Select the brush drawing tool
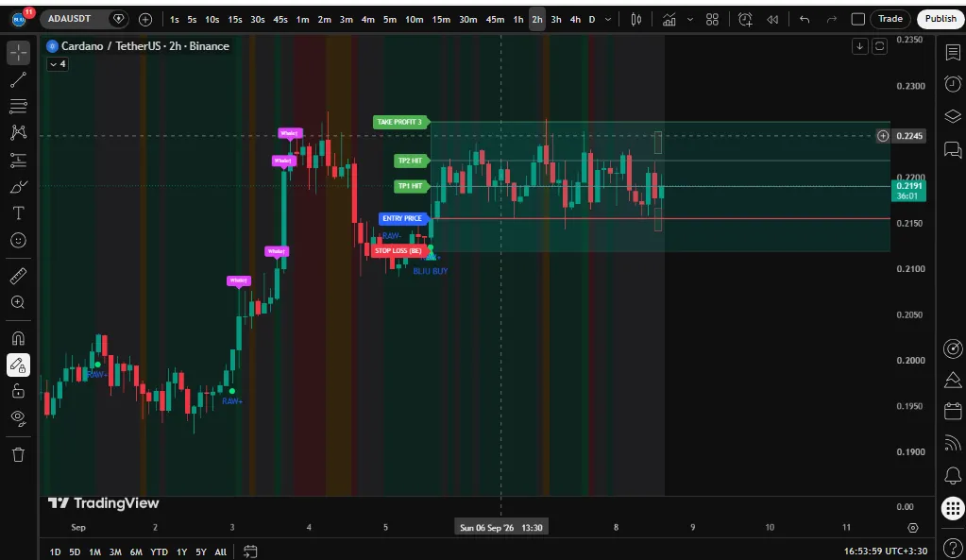The width and height of the screenshot is (966, 560). pyautogui.click(x=19, y=187)
